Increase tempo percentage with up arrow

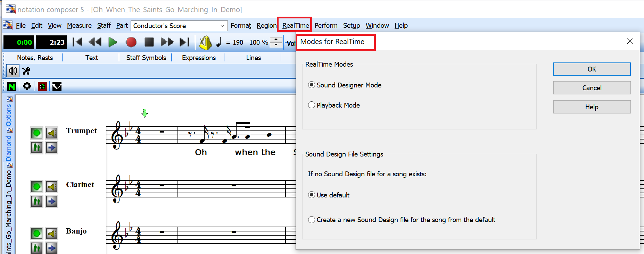[276, 40]
